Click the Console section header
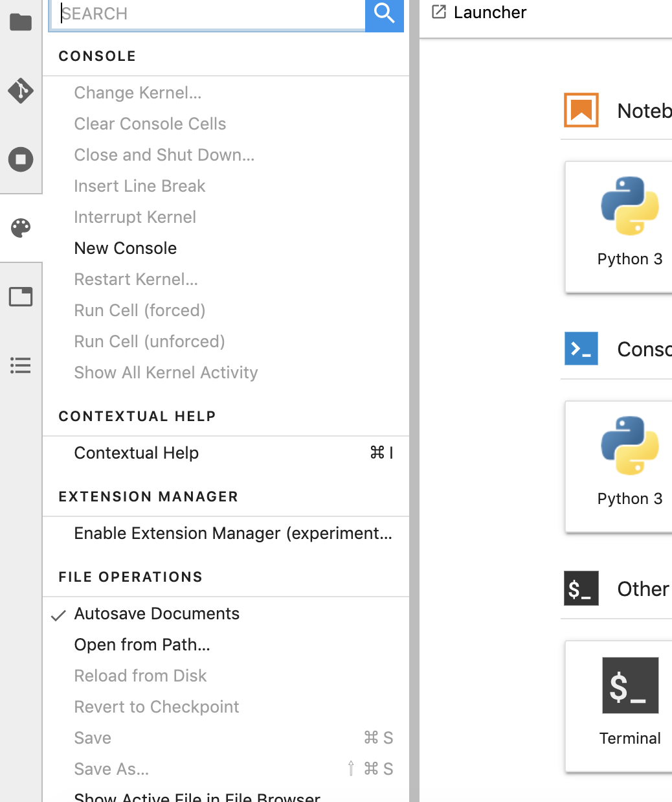 point(97,56)
